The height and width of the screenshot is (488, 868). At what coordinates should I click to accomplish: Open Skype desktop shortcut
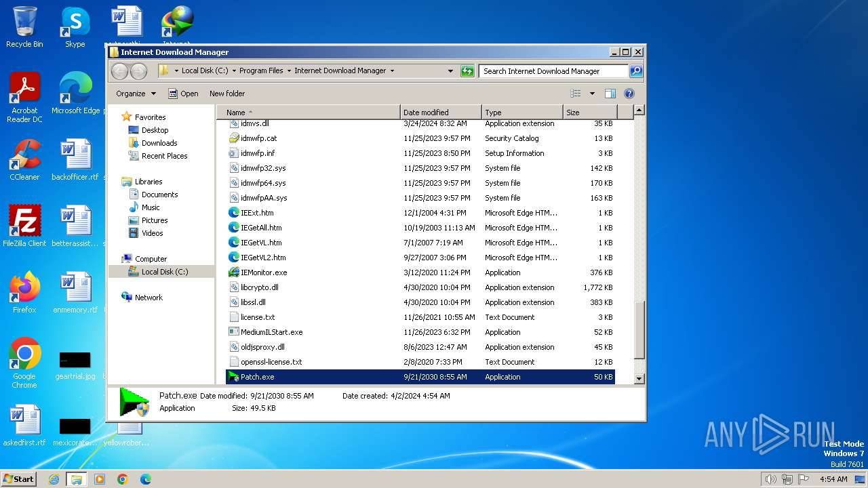75,28
